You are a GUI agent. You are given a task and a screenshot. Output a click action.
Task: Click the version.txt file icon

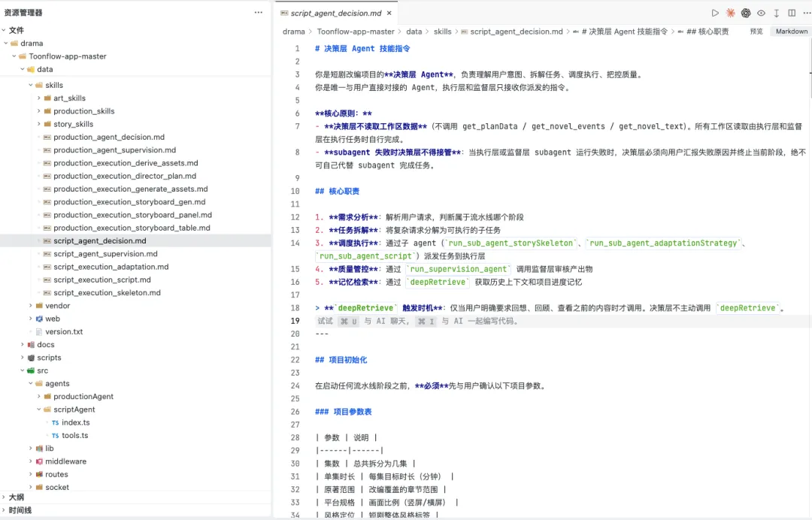(x=39, y=331)
